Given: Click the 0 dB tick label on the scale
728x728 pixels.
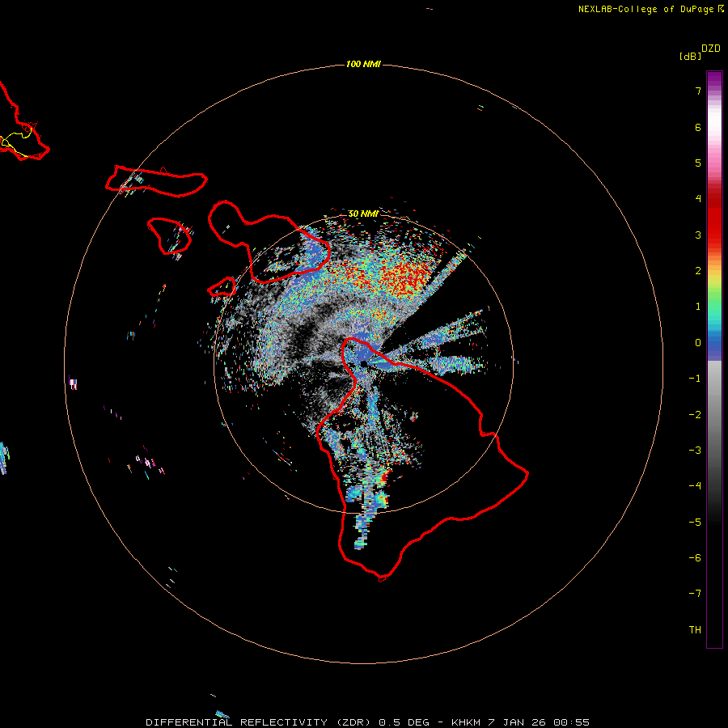Looking at the screenshot, I should click(x=698, y=343).
